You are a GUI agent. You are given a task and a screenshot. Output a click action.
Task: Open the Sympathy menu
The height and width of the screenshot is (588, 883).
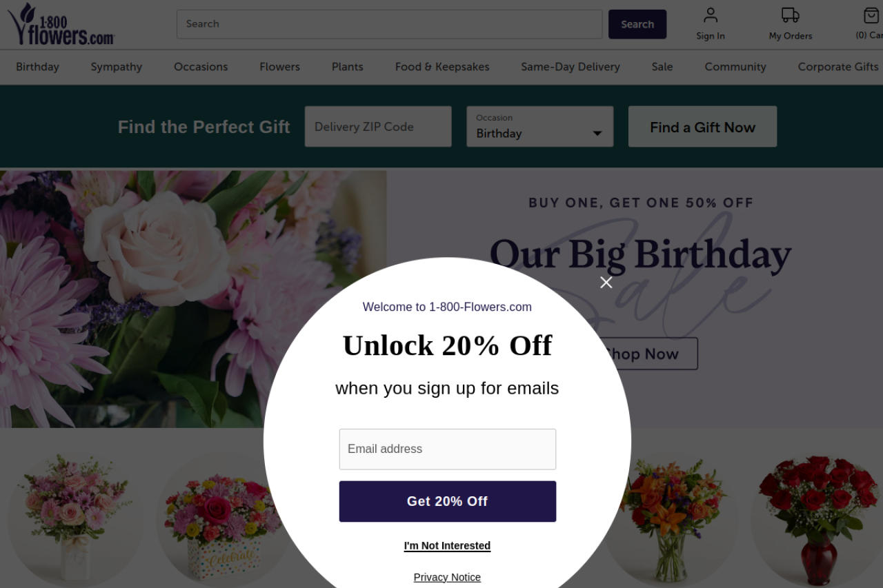117,67
